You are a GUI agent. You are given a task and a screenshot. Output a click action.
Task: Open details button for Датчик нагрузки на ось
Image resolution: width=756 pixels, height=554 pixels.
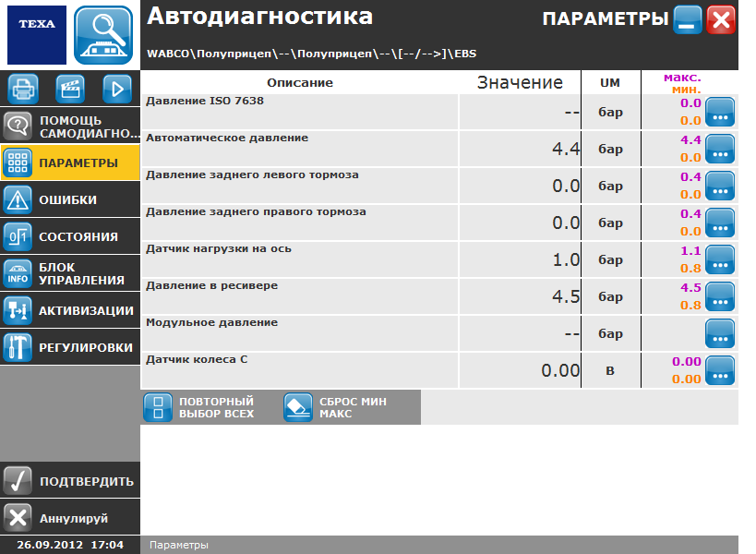pos(720,259)
